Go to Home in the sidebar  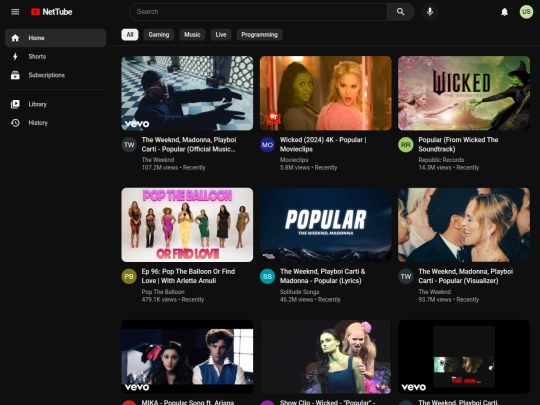click(55, 38)
